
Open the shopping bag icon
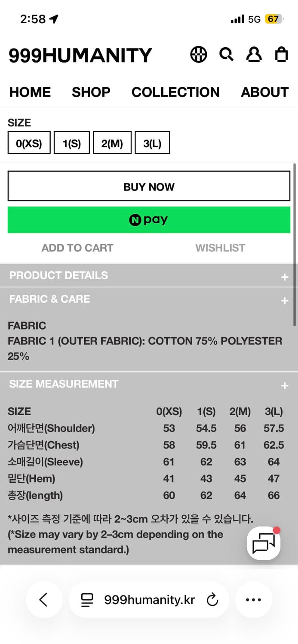(x=281, y=55)
